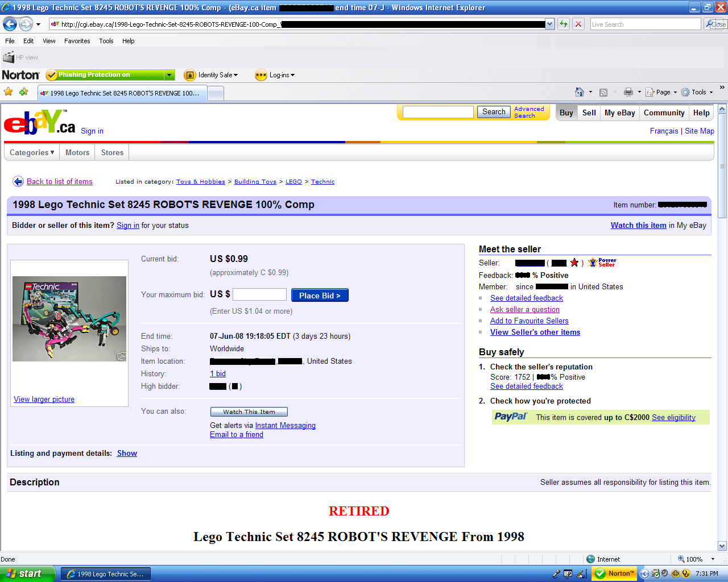Viewport: 728px width, 582px height.
Task: Click the PayPal logo
Action: pos(511,417)
